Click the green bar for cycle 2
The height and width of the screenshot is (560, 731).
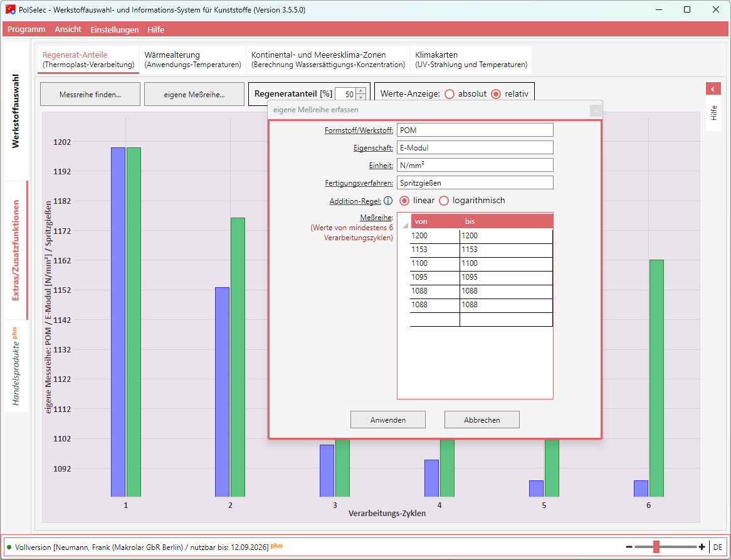coord(238,357)
